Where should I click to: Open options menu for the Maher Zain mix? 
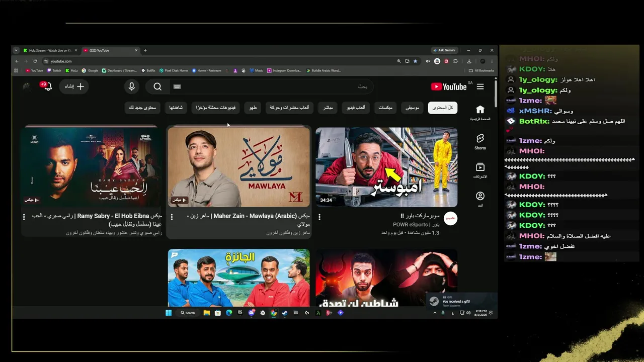(172, 217)
